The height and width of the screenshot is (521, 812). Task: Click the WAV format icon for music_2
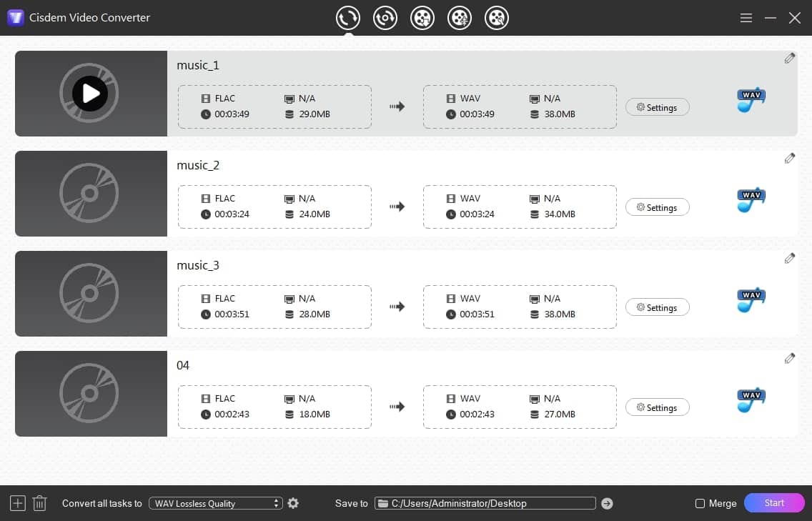point(751,200)
